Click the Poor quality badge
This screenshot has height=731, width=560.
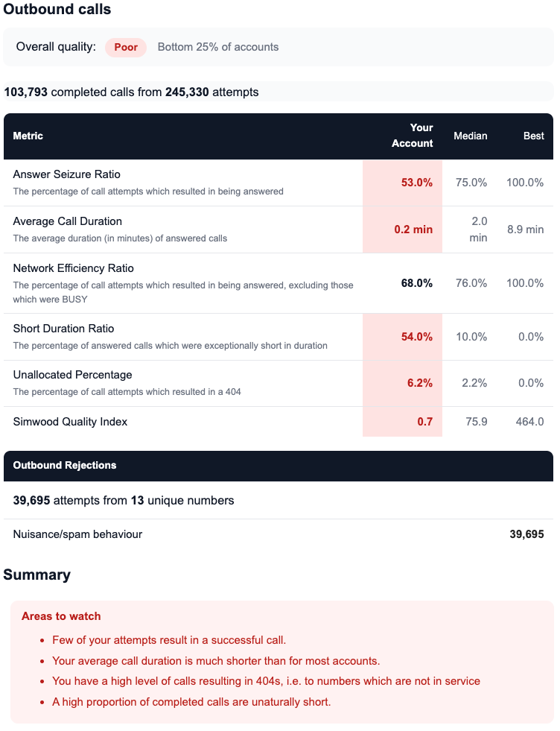pos(126,47)
